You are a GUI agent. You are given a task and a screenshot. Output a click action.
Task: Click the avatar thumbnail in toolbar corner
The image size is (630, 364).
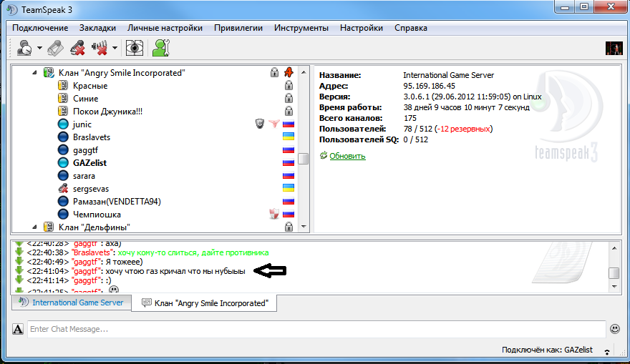(614, 48)
